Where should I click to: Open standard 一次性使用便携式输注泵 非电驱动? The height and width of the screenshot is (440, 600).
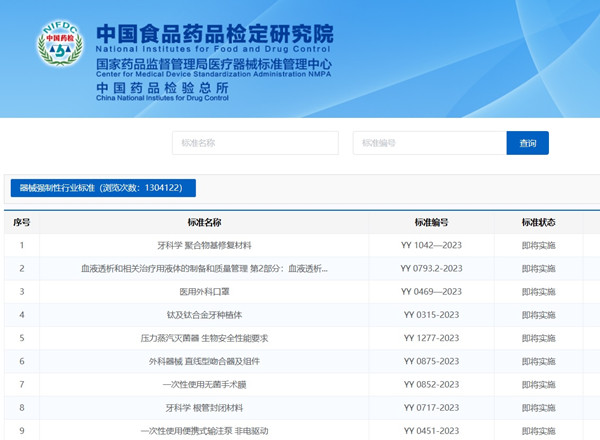204,431
